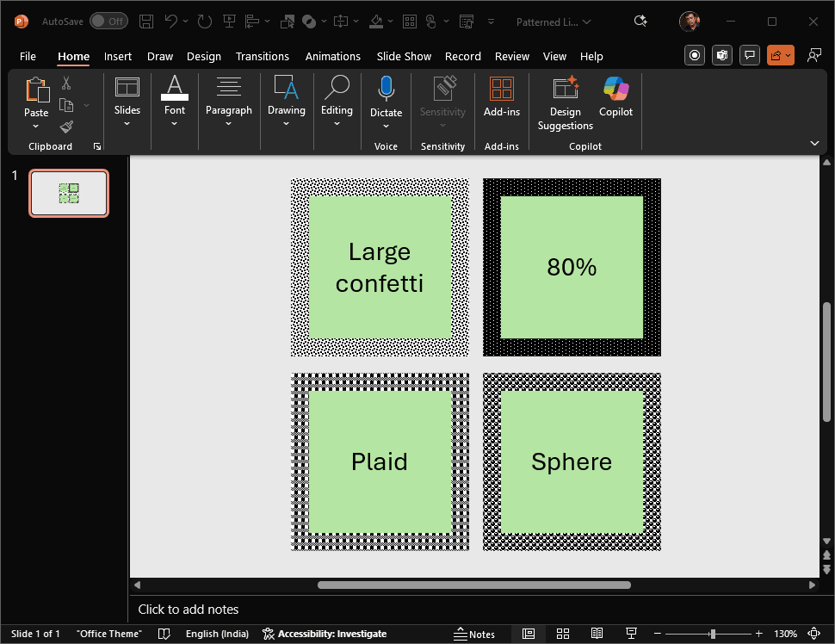Switch to Slide Sorter view
The image size is (835, 644).
pos(563,633)
